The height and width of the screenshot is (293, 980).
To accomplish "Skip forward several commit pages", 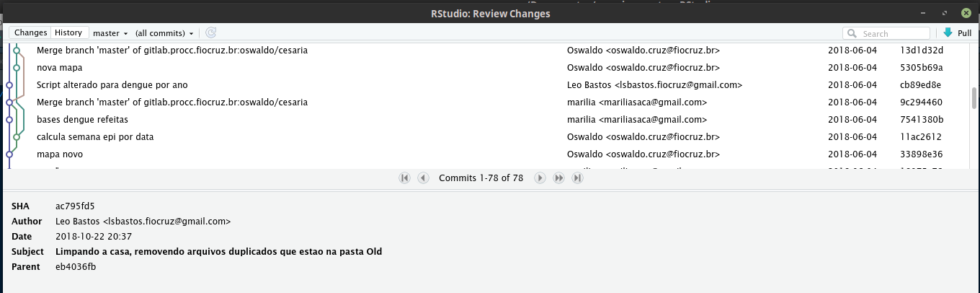I will (x=558, y=178).
